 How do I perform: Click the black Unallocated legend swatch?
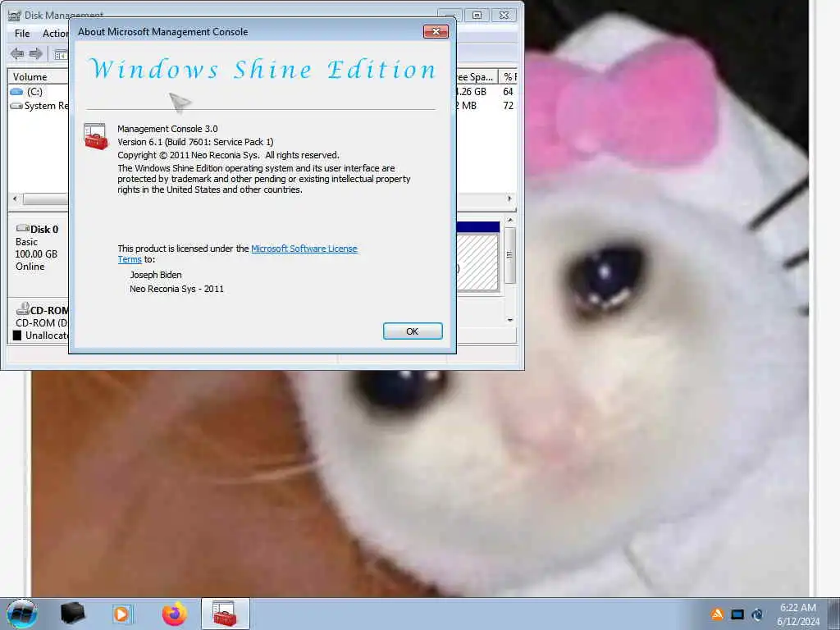17,336
